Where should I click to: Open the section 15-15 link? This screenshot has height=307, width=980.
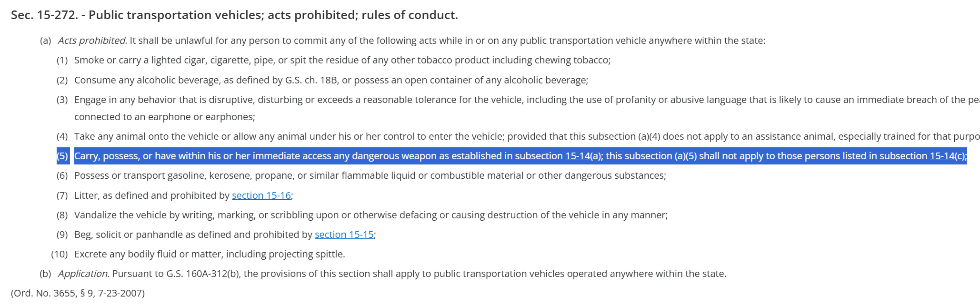tap(344, 235)
